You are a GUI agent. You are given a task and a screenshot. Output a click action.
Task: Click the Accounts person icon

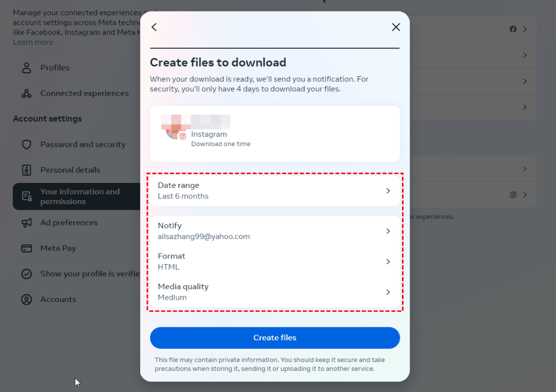26,300
